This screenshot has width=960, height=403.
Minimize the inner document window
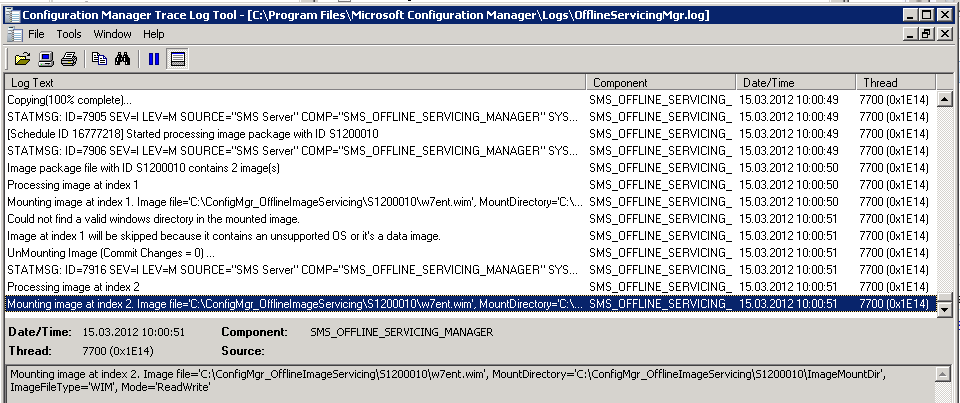click(x=909, y=34)
